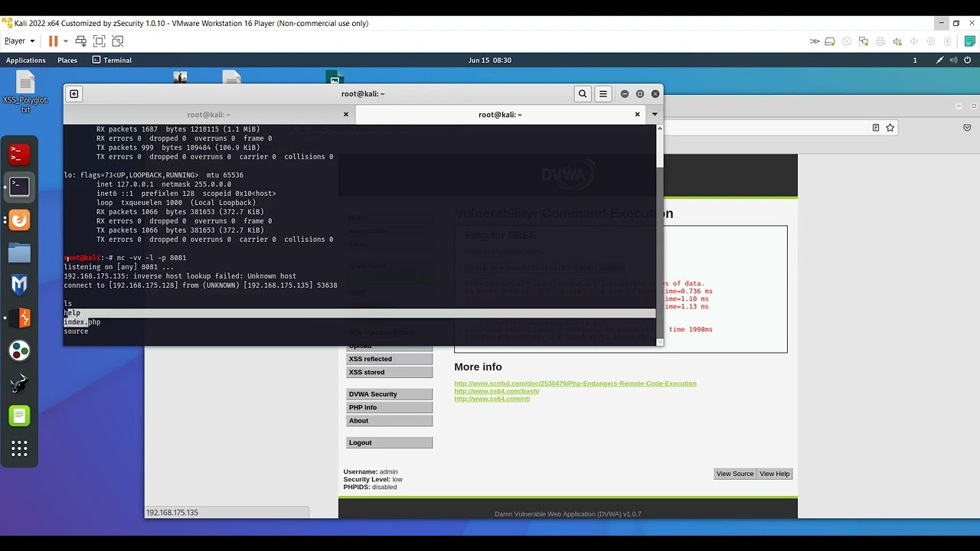Open the Player menu dropdown
Screen dimensions: 980x551
(19, 41)
